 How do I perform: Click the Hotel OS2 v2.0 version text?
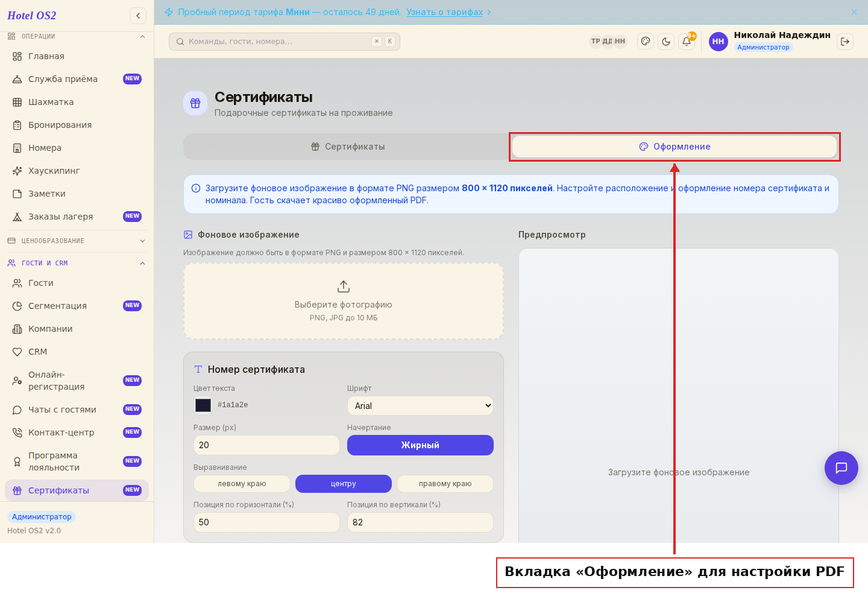tap(34, 531)
